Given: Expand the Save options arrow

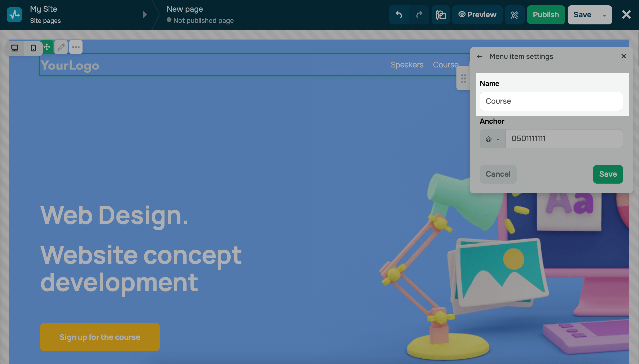Looking at the screenshot, I should pyautogui.click(x=605, y=15).
